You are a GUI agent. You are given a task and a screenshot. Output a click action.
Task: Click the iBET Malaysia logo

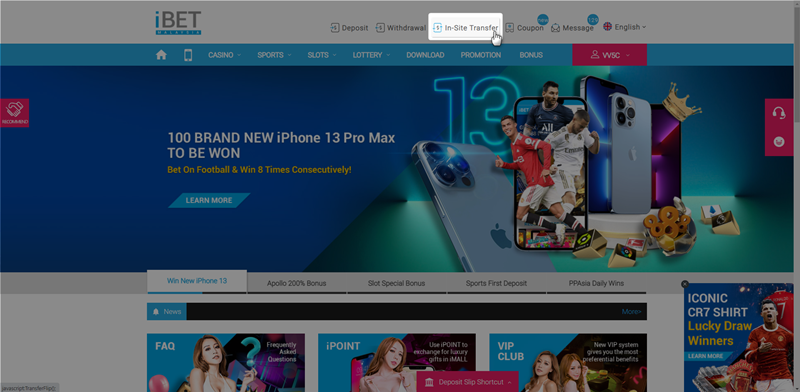(x=178, y=22)
